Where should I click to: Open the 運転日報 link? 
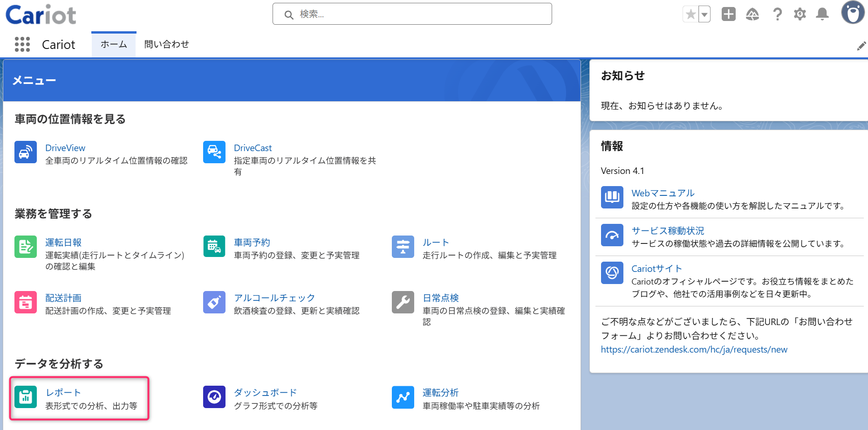[63, 243]
